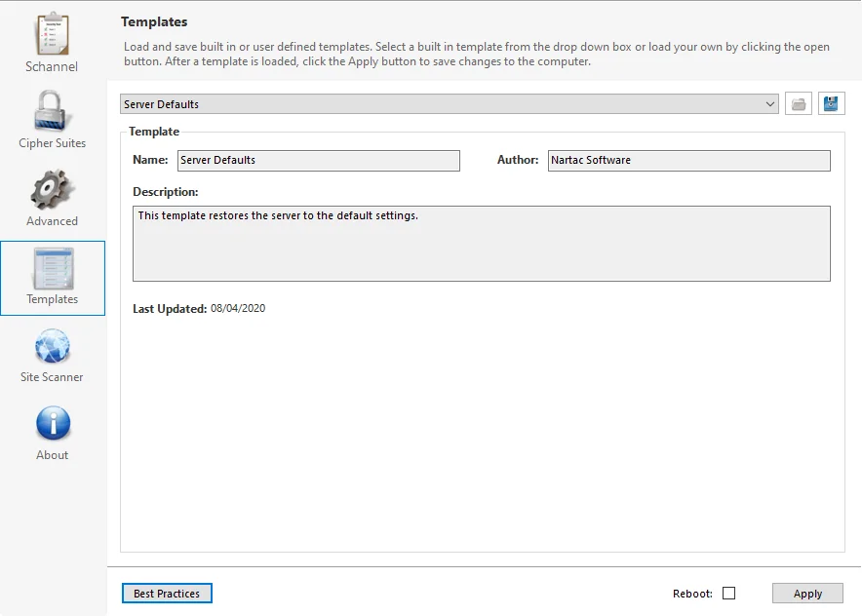Image resolution: width=862 pixels, height=616 pixels.
Task: Save template with floppy disk icon
Action: pos(831,104)
